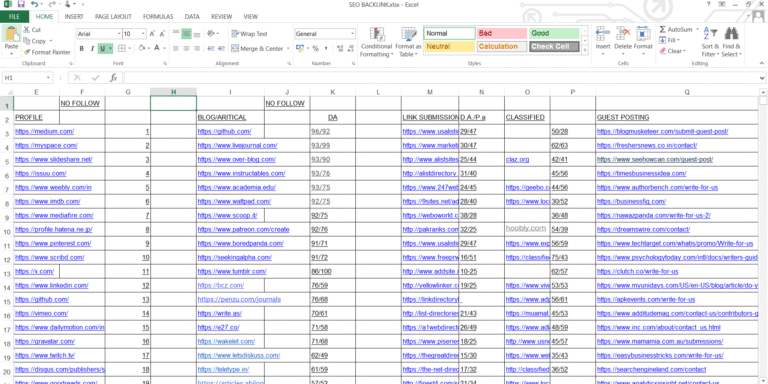This screenshot has height=384, width=768.
Task: Increase font size with large A icon
Action: coord(152,34)
